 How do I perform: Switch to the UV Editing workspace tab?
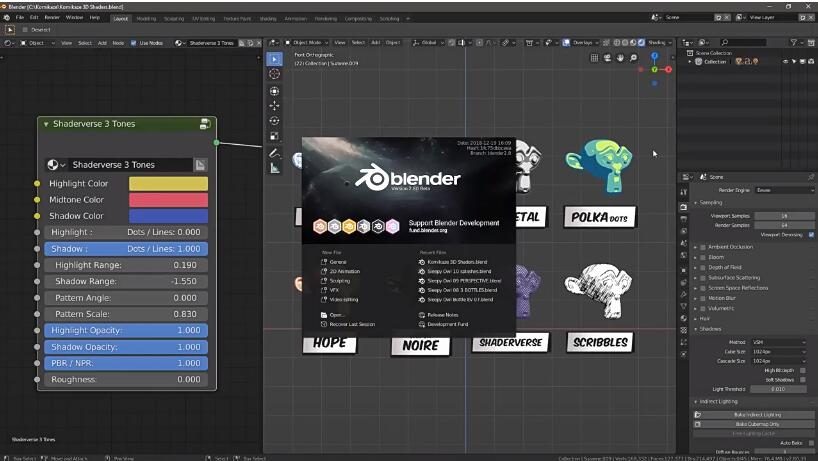coord(203,19)
